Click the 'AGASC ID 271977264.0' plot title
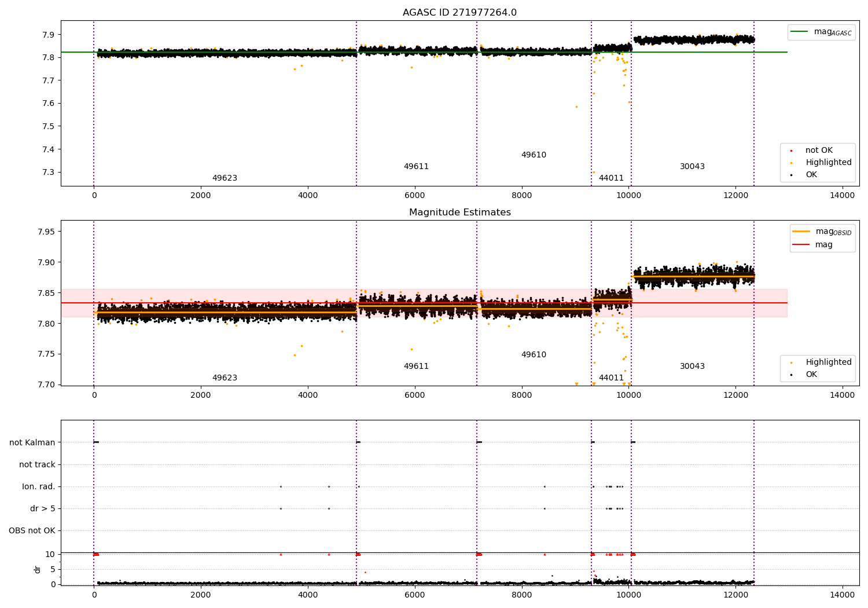 (459, 13)
